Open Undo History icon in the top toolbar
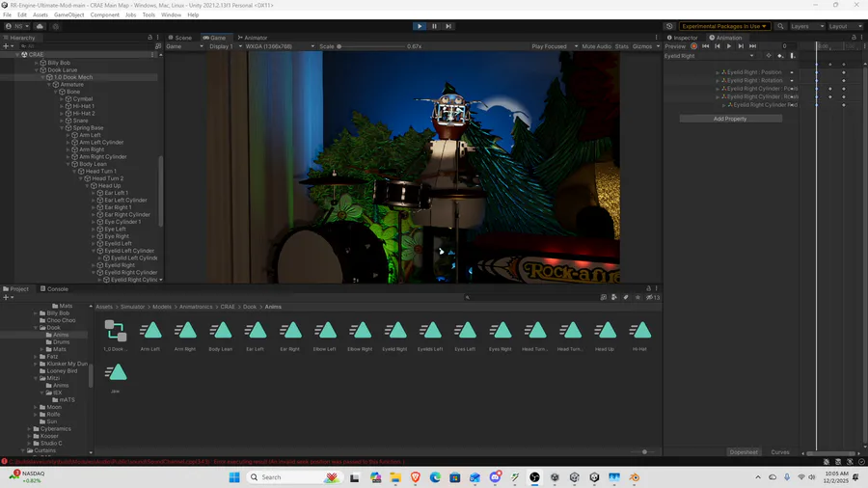This screenshot has width=868, height=488. pyautogui.click(x=669, y=26)
